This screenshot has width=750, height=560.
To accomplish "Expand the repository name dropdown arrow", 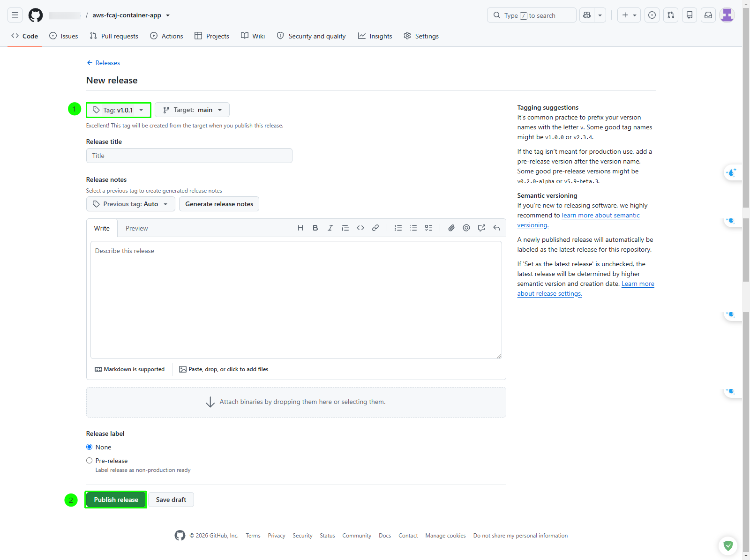I will click(x=168, y=15).
